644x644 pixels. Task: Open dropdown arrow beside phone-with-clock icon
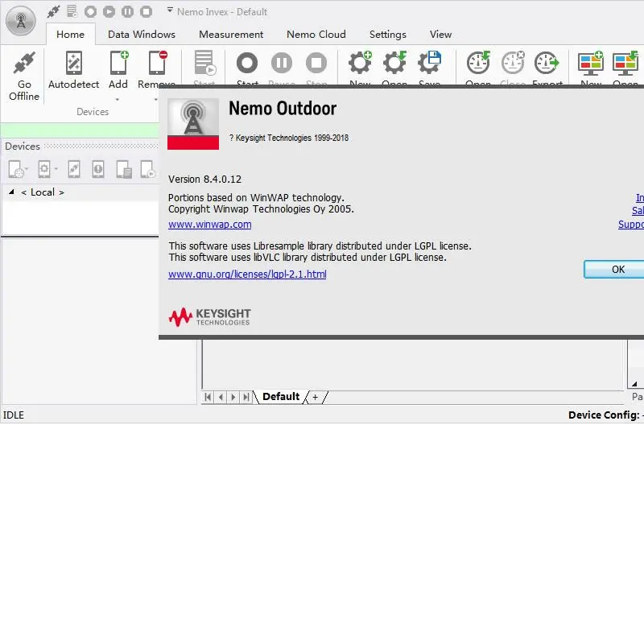click(27, 169)
